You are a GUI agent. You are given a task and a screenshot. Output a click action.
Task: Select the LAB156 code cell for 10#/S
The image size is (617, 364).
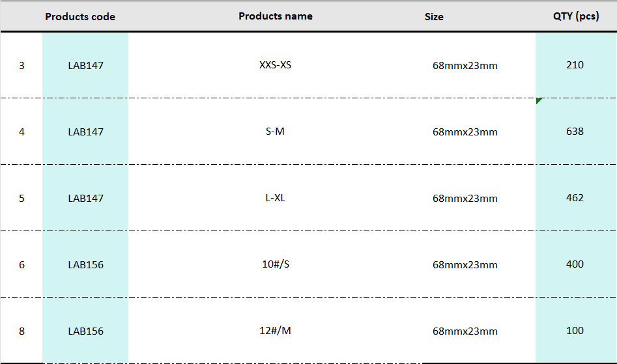click(85, 264)
